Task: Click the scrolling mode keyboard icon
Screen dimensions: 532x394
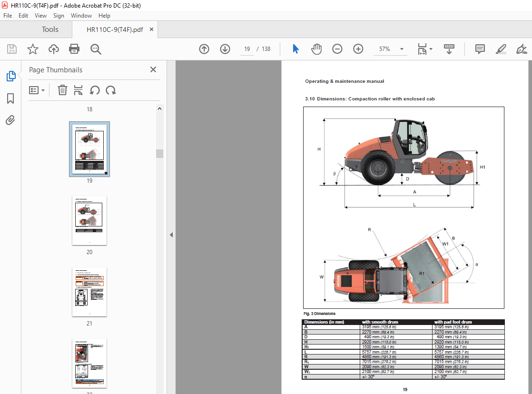Action: (x=449, y=49)
